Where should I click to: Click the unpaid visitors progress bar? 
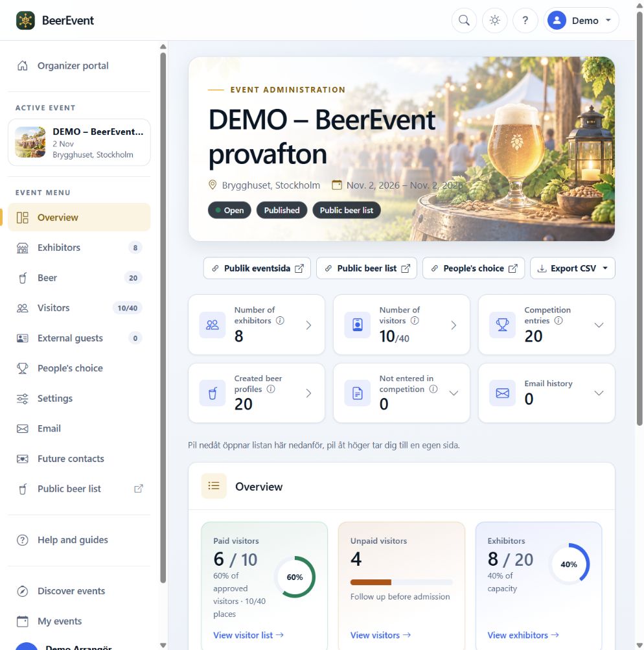401,582
